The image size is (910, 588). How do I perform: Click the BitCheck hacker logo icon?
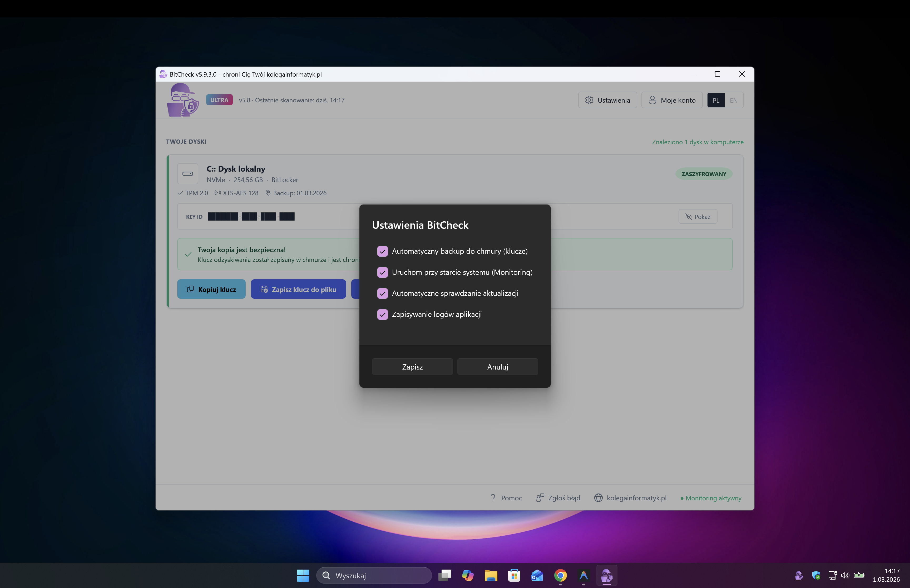click(183, 100)
